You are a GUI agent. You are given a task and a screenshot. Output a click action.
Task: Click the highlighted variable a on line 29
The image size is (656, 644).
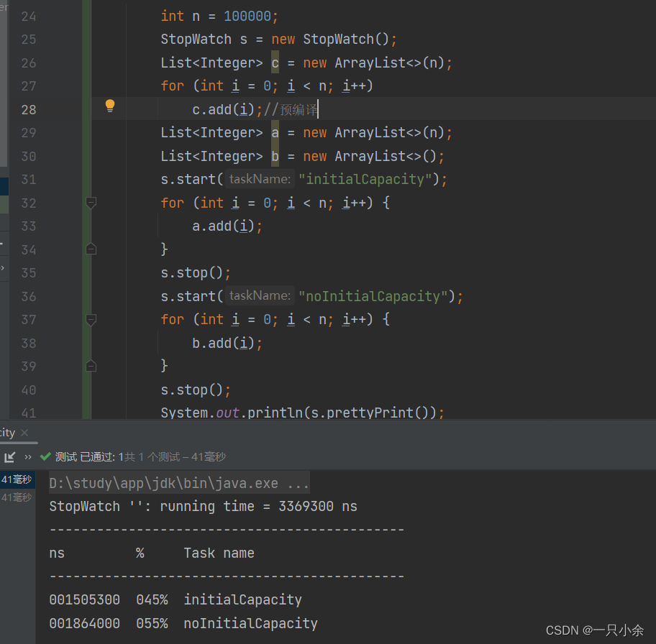(275, 132)
